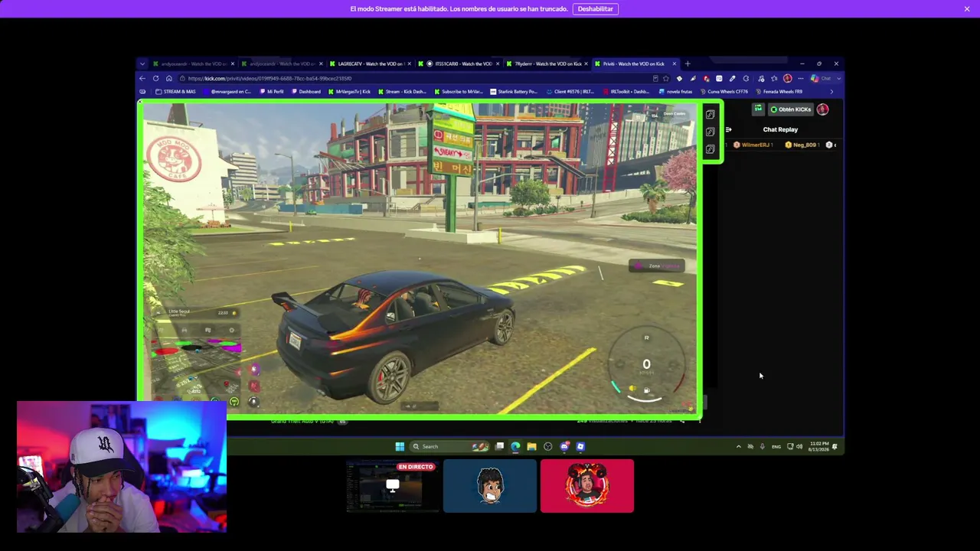Open the STREAM & MAS bookmark folder
Viewport: 980px width, 551px height.
175,92
